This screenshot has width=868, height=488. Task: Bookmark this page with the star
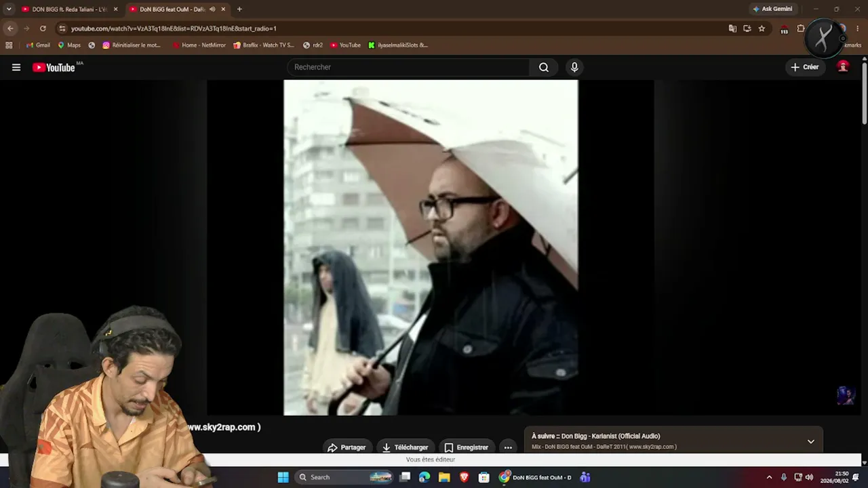(762, 28)
